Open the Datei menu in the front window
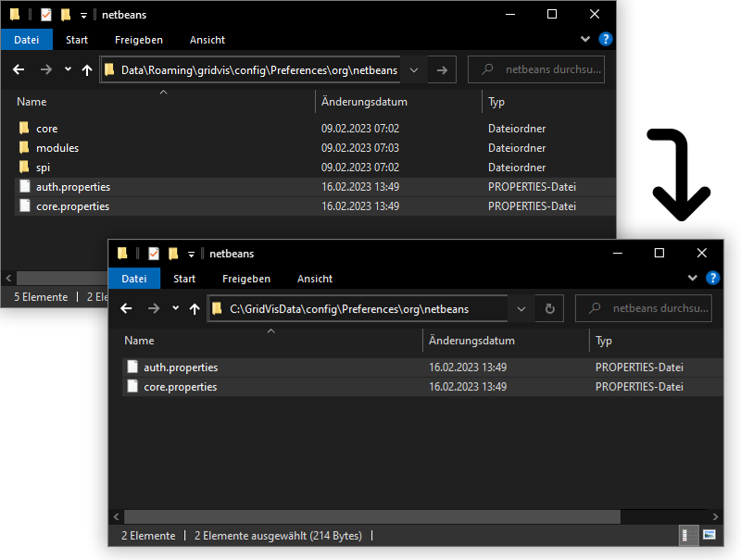 134,279
